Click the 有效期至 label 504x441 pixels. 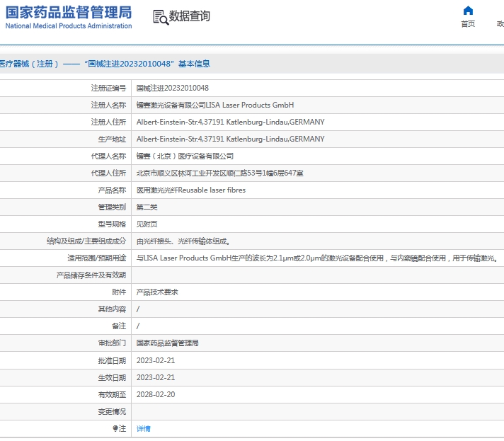coord(112,395)
